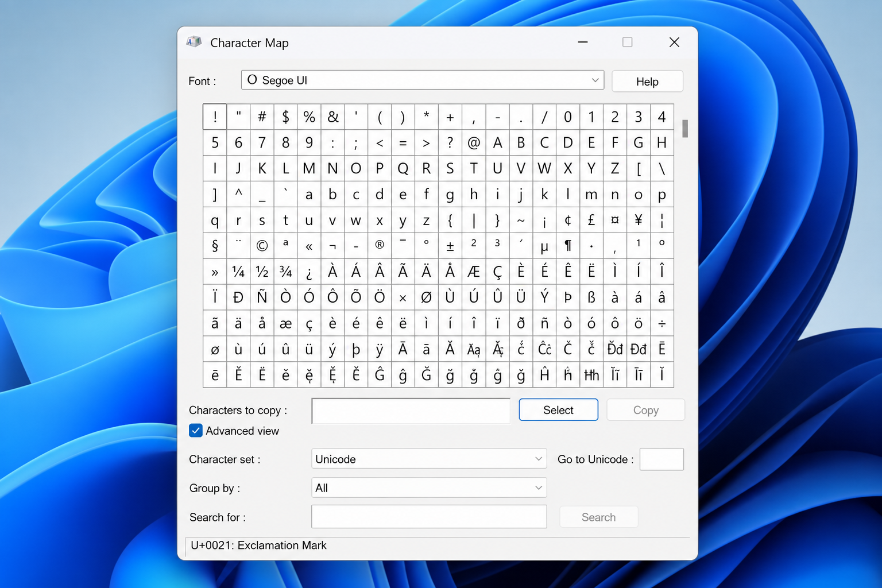The height and width of the screenshot is (588, 882).
Task: Pick the at sign @ character
Action: (474, 143)
